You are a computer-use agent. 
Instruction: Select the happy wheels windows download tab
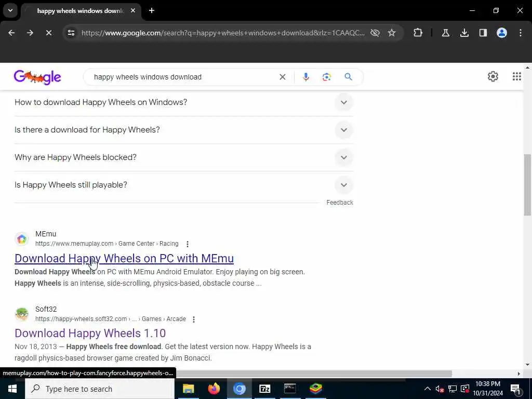(x=80, y=11)
